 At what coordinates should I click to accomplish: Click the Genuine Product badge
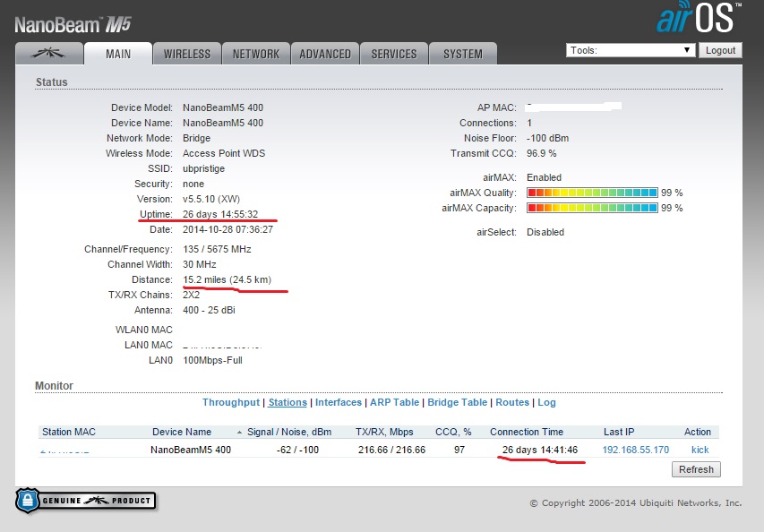tap(85, 501)
